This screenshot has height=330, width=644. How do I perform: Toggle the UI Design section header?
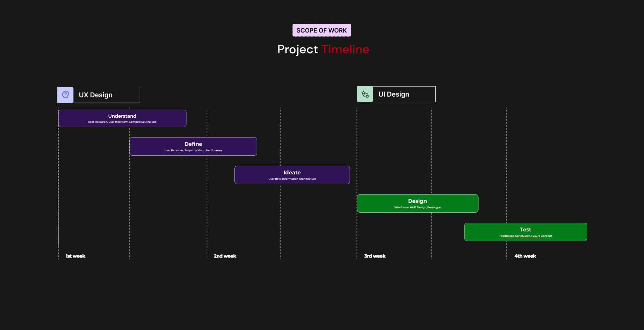(x=396, y=94)
